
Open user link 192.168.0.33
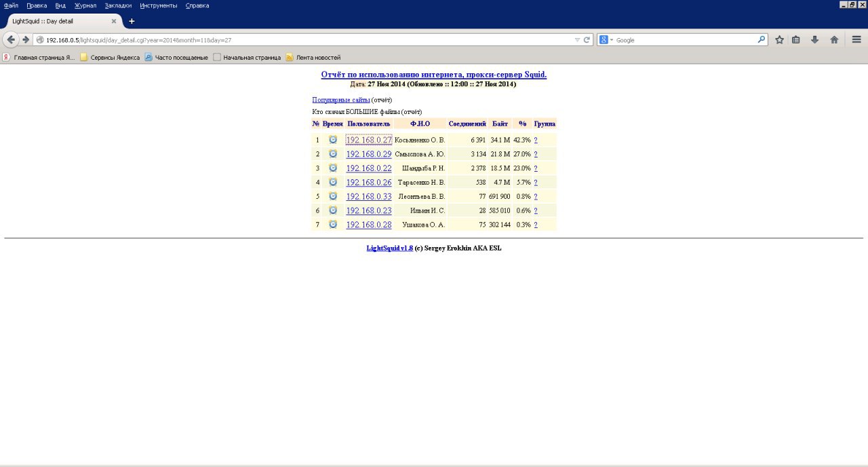[x=369, y=197]
